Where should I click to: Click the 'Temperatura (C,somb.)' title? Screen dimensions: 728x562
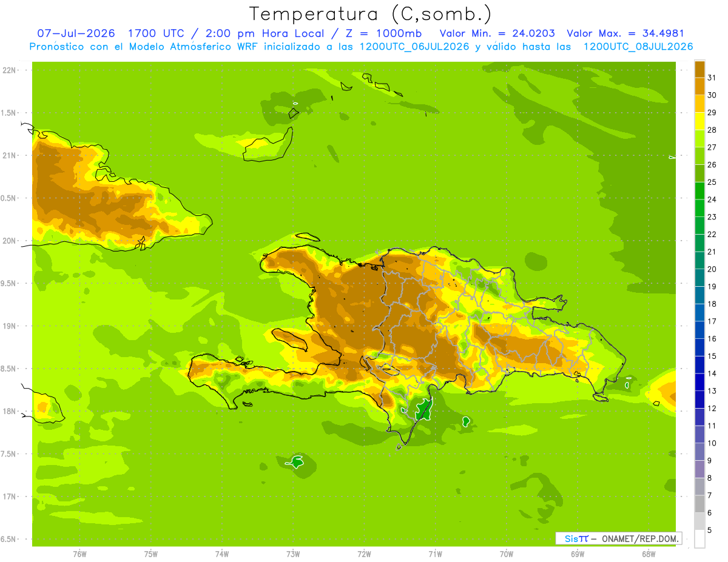pos(369,14)
